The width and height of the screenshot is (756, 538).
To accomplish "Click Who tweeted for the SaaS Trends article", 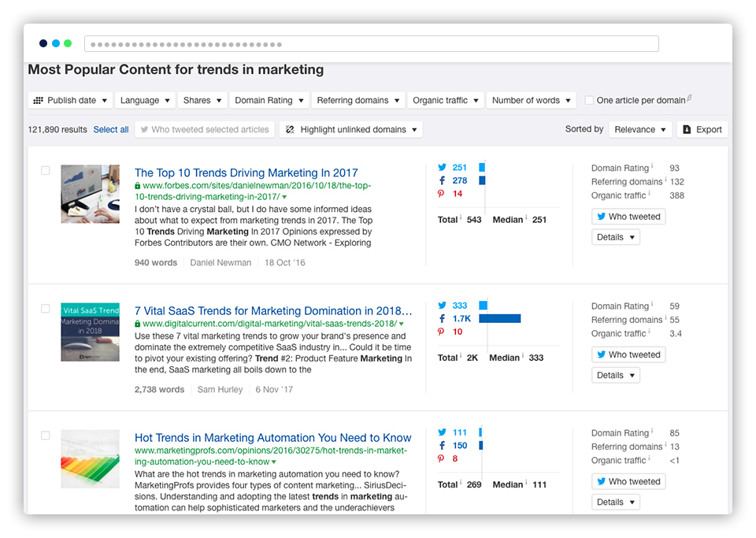I will point(628,354).
